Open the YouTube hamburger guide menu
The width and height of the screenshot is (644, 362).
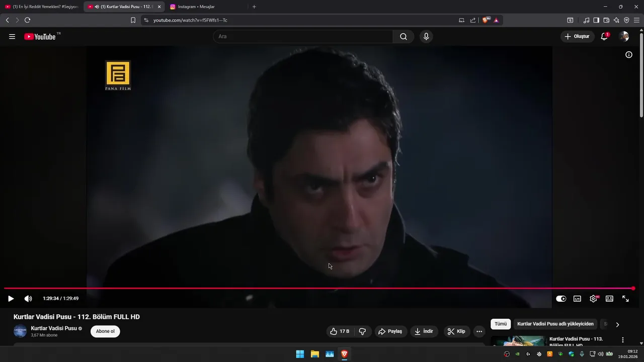click(x=12, y=37)
